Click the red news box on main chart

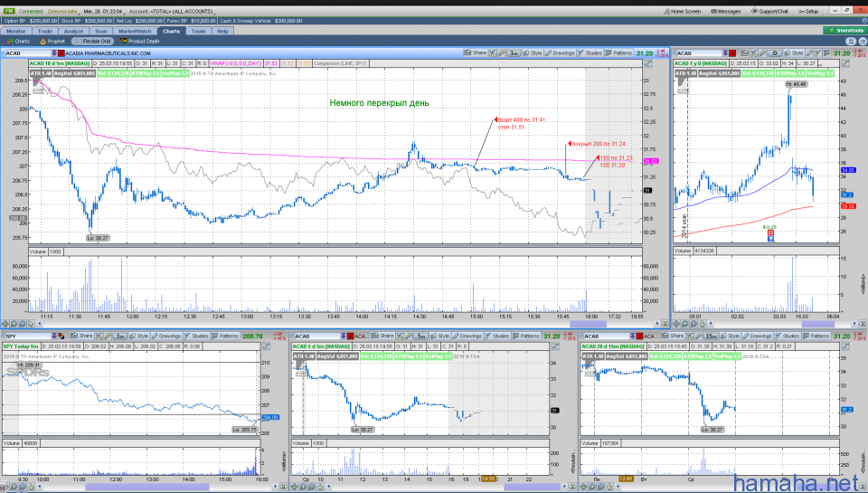click(61, 53)
